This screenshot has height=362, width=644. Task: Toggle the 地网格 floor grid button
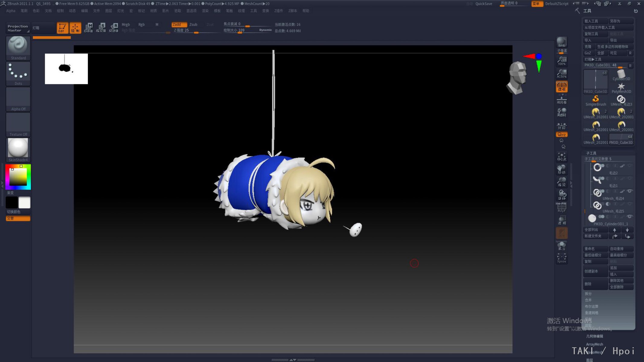click(562, 100)
